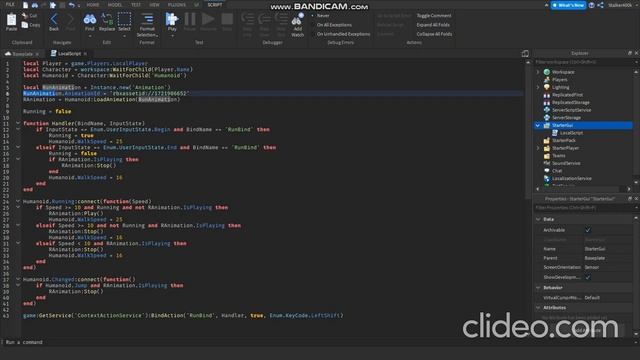
Task: Click the Properties filter input field
Action: 584,208
